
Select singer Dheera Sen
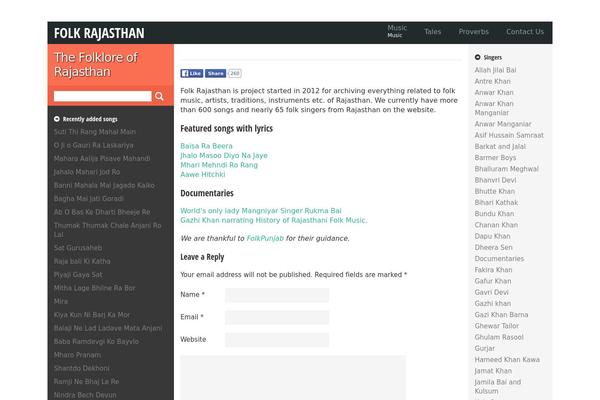click(493, 248)
